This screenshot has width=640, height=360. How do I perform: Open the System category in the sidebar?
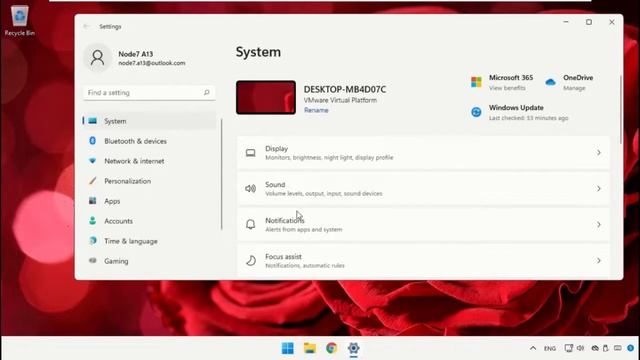[149, 121]
